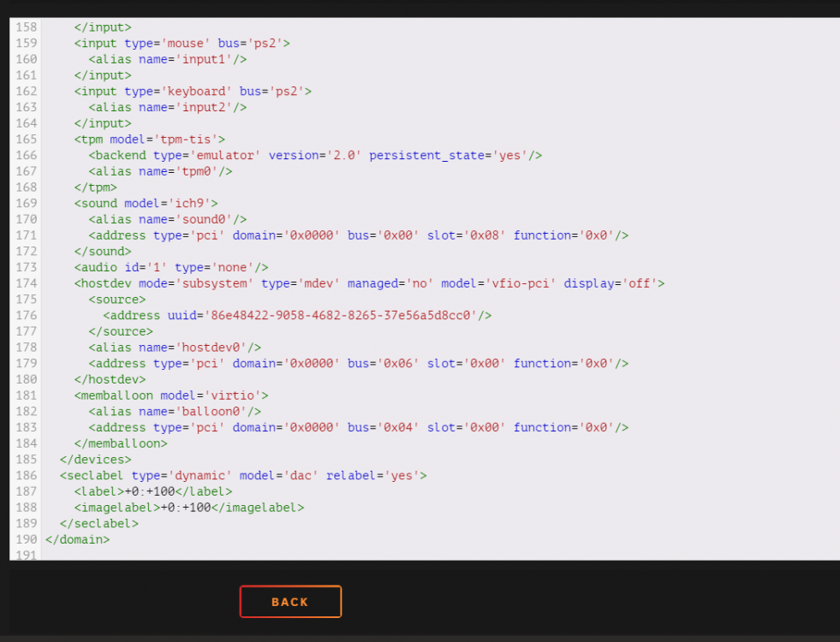Viewport: 840px width, 642px height.
Task: Click the BACK button
Action: [290, 601]
